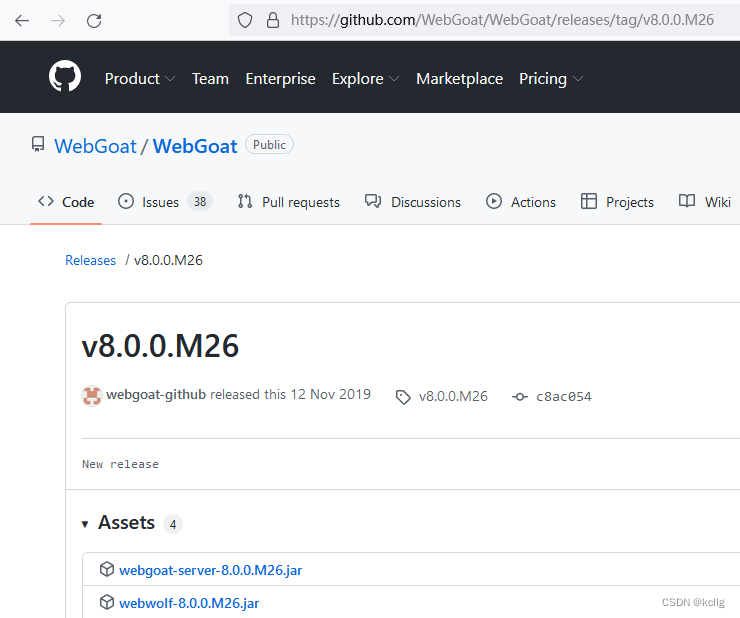The image size is (740, 618).
Task: Open the Team menu item
Action: coord(210,79)
